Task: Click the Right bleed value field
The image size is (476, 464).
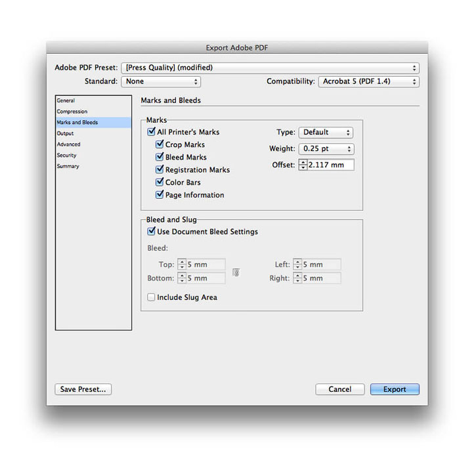Action: pos(321,278)
